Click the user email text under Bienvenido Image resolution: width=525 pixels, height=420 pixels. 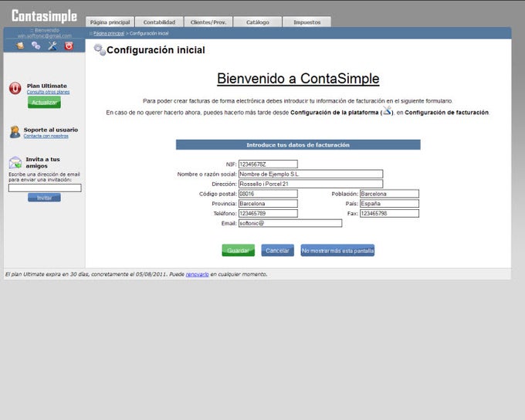point(45,36)
